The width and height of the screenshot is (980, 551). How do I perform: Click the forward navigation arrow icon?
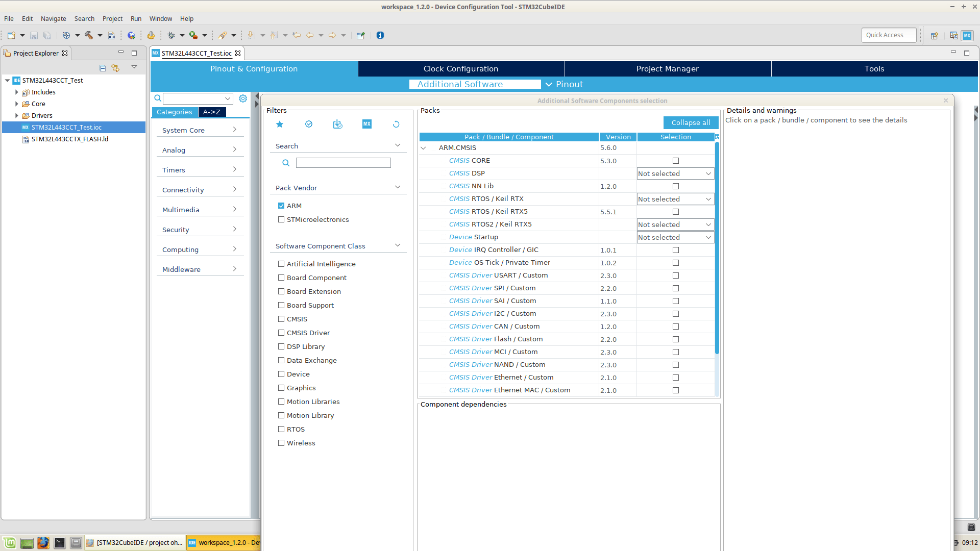(x=332, y=35)
